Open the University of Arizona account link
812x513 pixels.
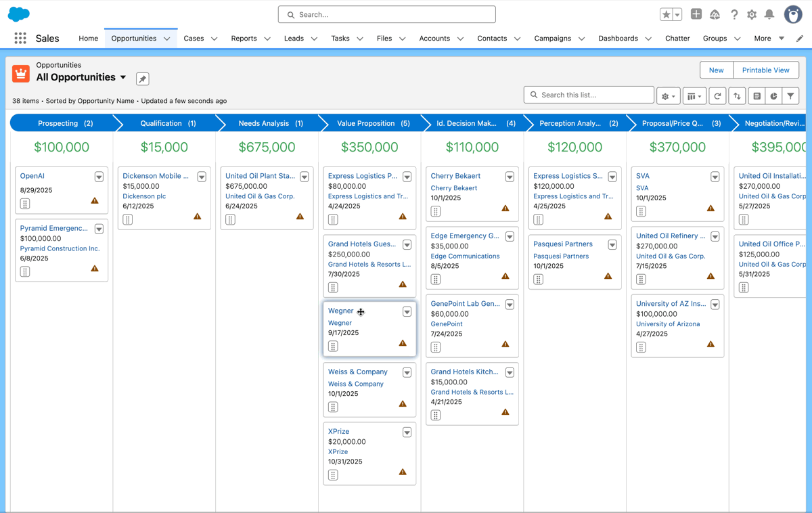[668, 324]
